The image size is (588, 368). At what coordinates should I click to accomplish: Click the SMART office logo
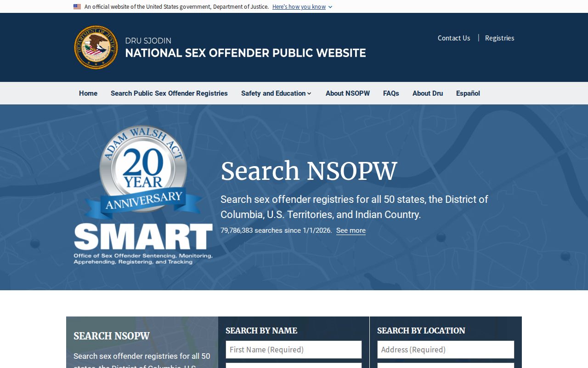pos(143,244)
